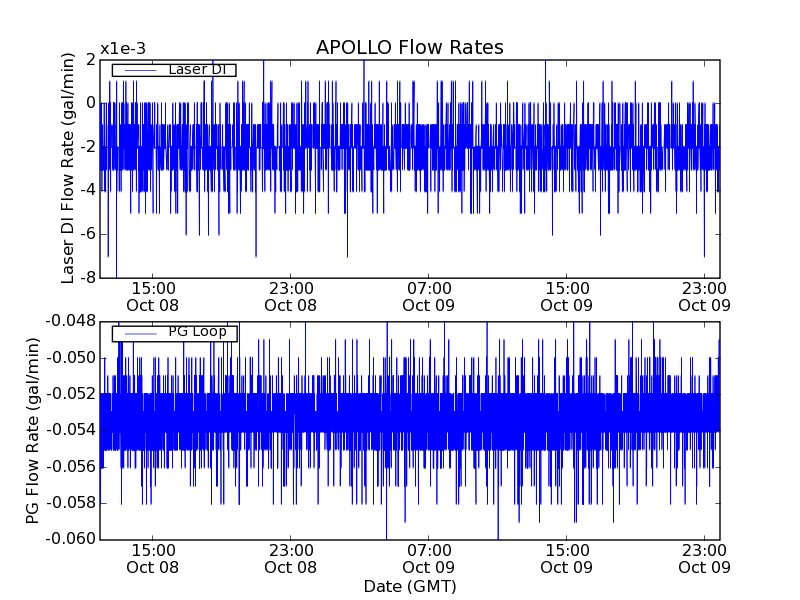
Task: Click the Laser DI Flow Rate axis label
Action: [x=67, y=168]
